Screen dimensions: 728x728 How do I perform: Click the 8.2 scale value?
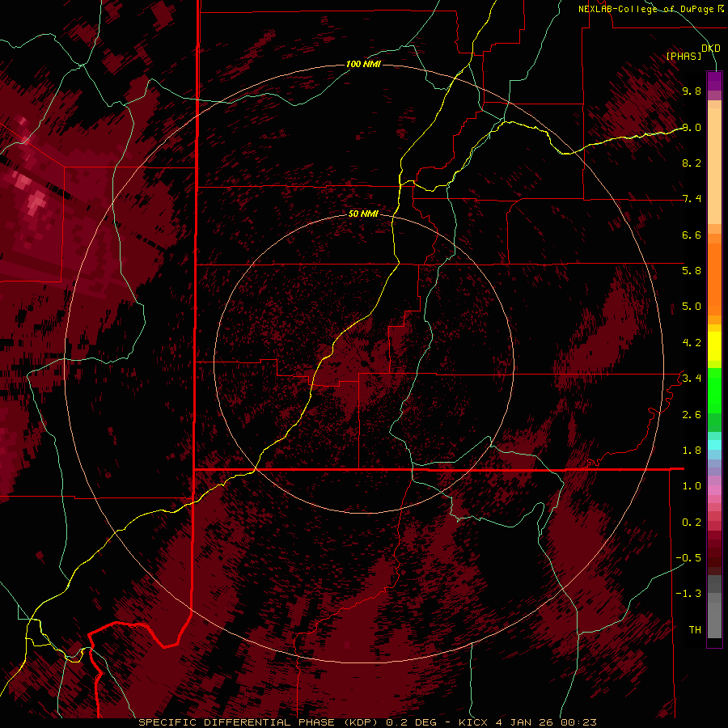point(692,163)
